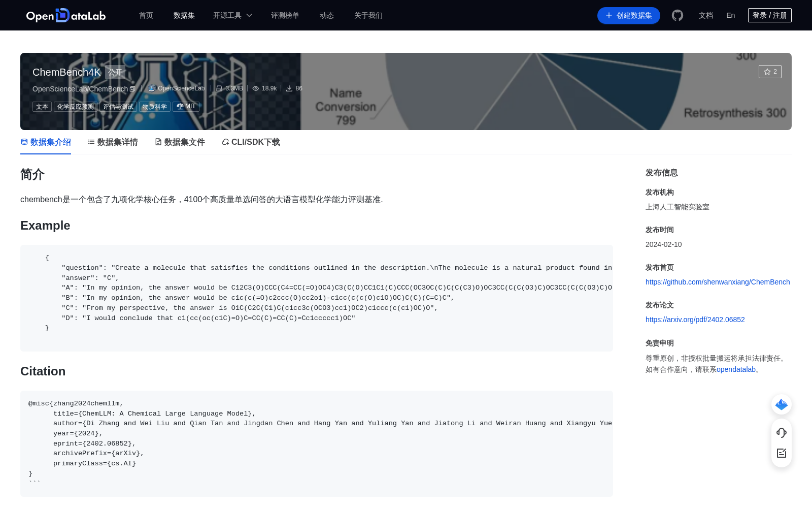Open 文档 link in header

(x=706, y=15)
